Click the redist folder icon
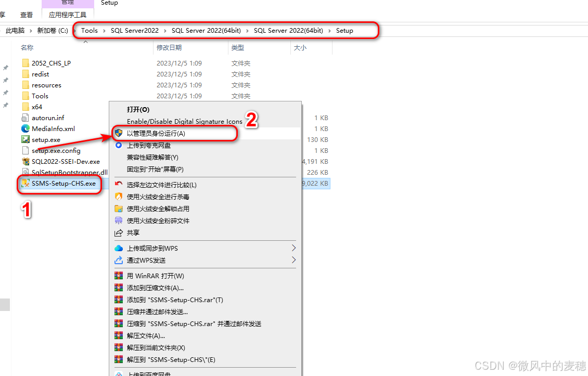 coord(25,74)
